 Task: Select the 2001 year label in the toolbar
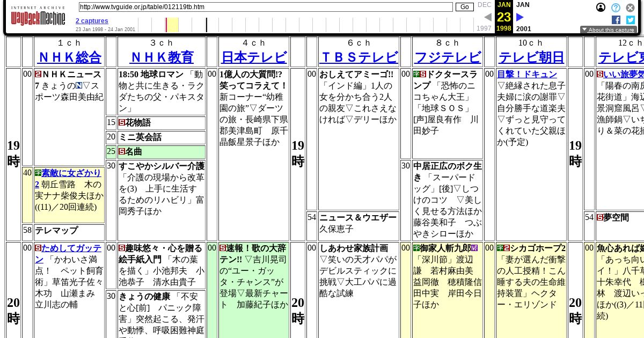click(524, 29)
